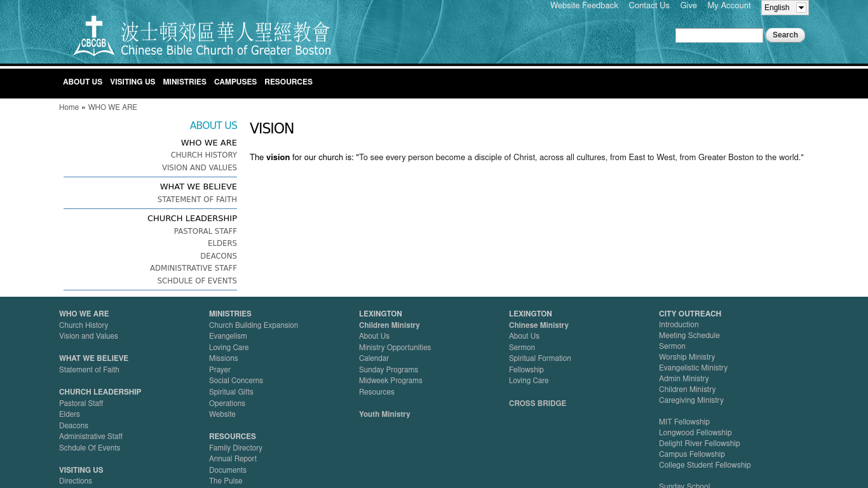This screenshot has width=868, height=488.
Task: Open Youth Ministry link
Action: (x=384, y=414)
